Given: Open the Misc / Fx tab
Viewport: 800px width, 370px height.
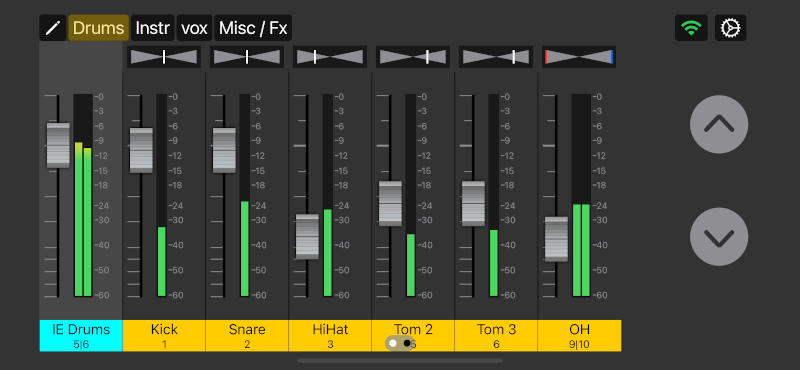Looking at the screenshot, I should (x=253, y=28).
